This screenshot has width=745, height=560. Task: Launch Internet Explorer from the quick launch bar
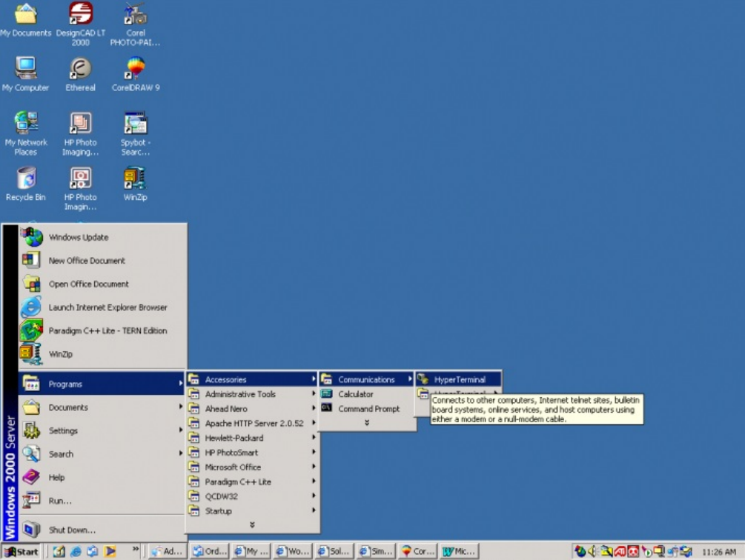pyautogui.click(x=76, y=551)
